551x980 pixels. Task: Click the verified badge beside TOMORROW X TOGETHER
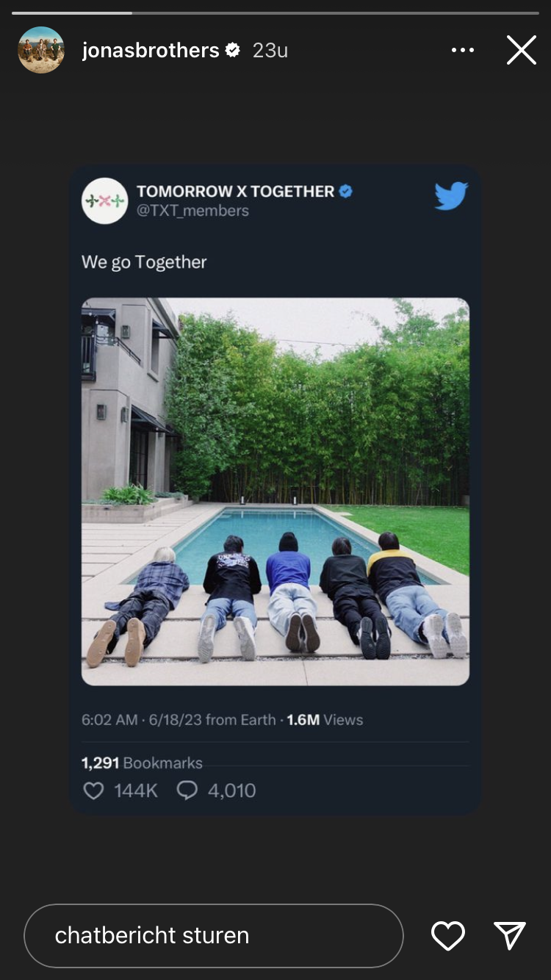pyautogui.click(x=346, y=192)
